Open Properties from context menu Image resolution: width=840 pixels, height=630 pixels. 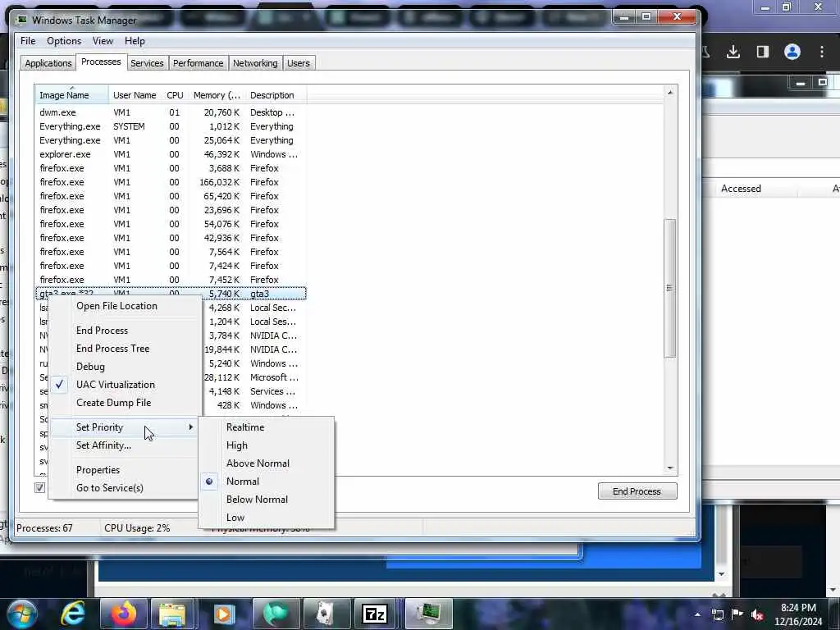click(98, 470)
